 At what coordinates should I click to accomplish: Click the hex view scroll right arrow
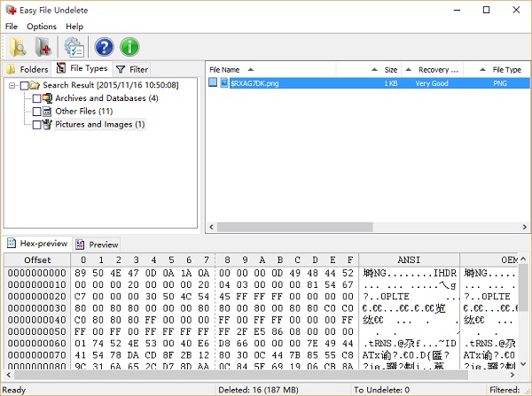[512, 375]
